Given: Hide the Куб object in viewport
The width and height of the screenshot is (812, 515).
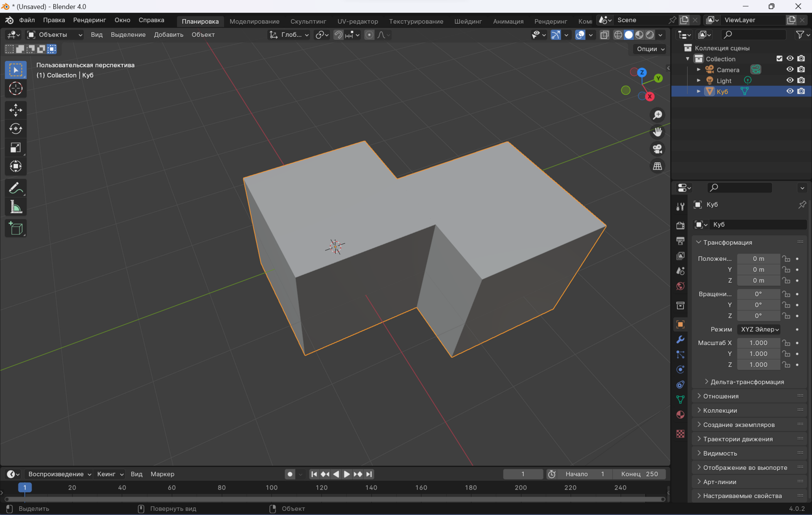Looking at the screenshot, I should pos(790,91).
